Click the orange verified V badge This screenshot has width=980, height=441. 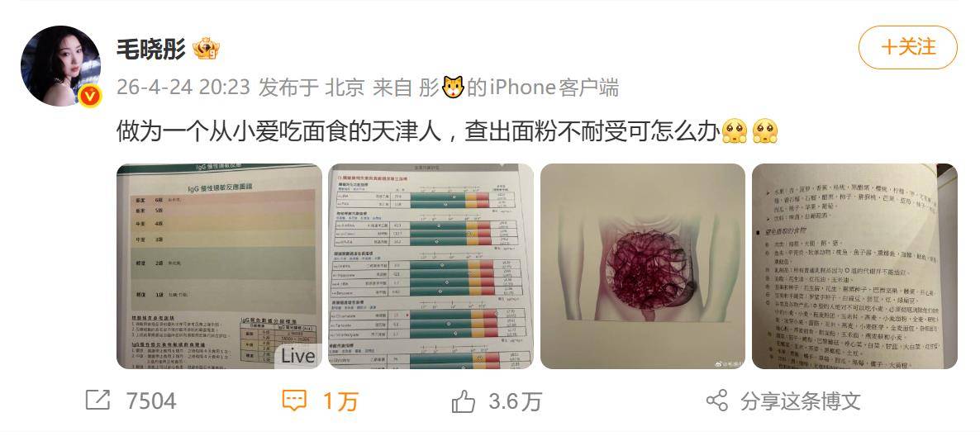[x=89, y=96]
